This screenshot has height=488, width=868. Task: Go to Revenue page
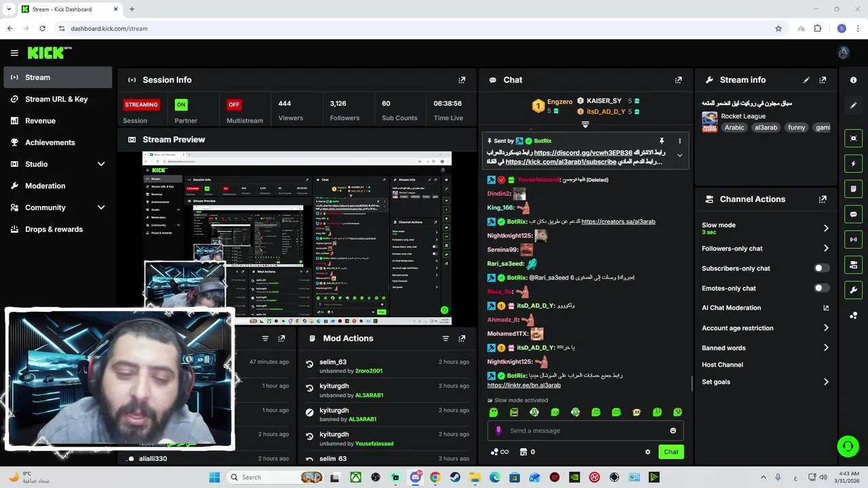click(58, 121)
